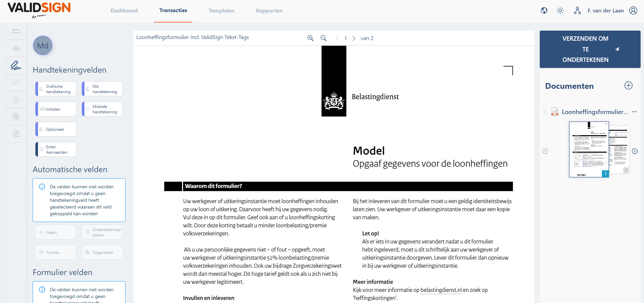Open the organization structure icon

577,10
